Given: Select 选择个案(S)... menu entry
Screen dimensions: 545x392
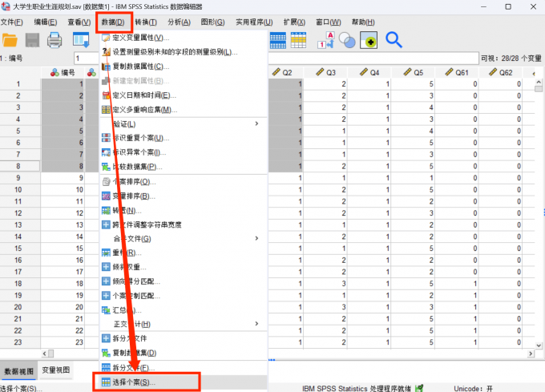Looking at the screenshot, I should pos(184,382).
